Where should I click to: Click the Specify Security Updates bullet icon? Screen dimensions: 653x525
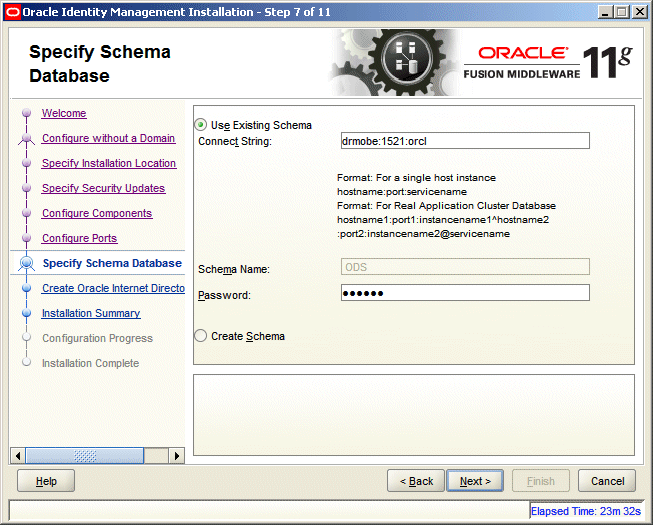pyautogui.click(x=27, y=188)
